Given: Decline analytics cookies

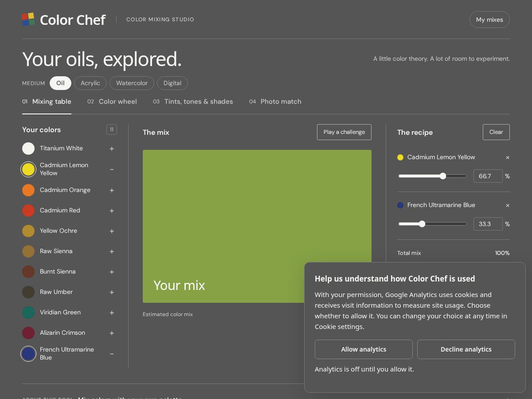Looking at the screenshot, I should [x=466, y=349].
